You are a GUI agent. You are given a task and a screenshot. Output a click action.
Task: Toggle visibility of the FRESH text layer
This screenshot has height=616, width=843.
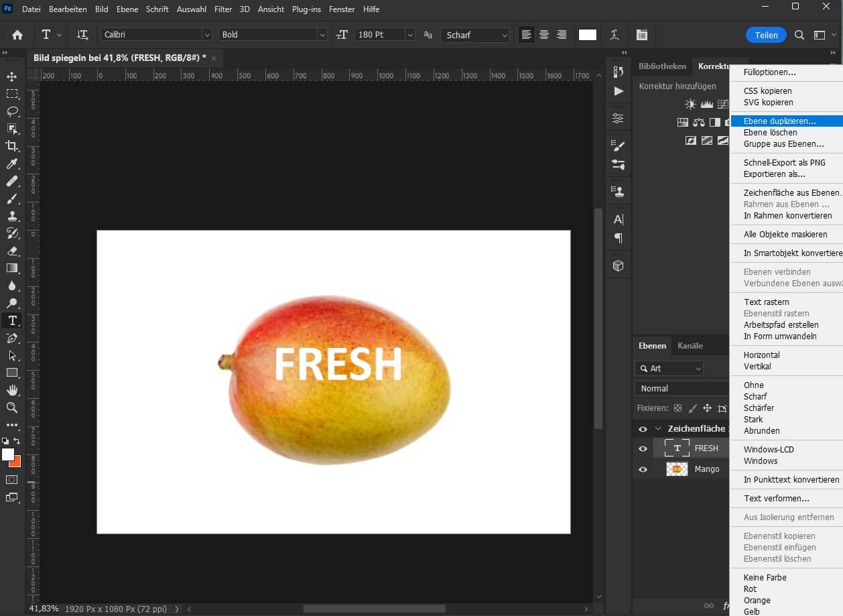pos(643,448)
